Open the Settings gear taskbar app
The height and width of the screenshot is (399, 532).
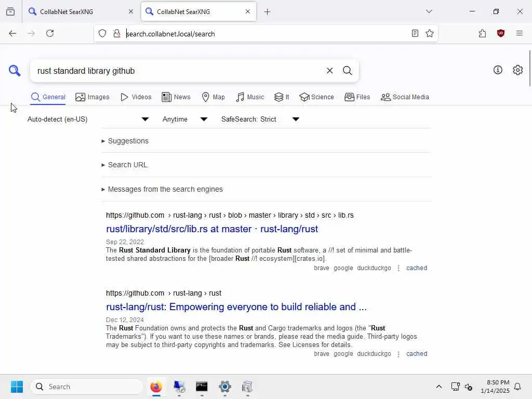[x=224, y=387]
